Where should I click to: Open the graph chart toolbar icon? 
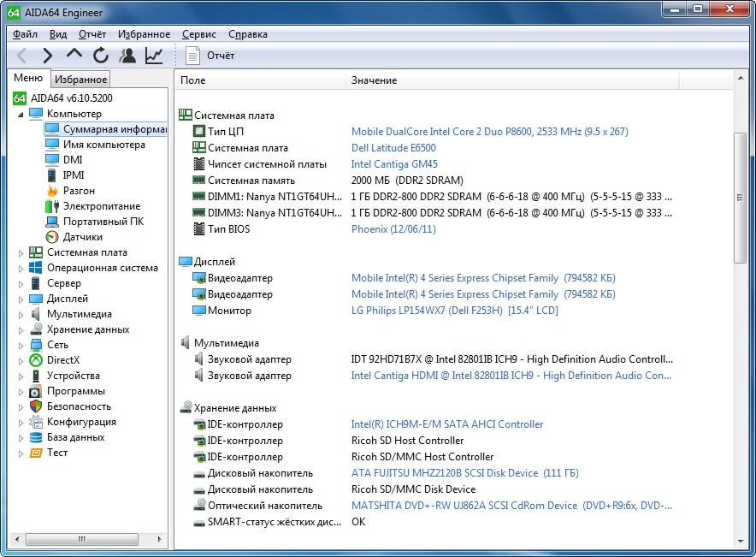154,56
